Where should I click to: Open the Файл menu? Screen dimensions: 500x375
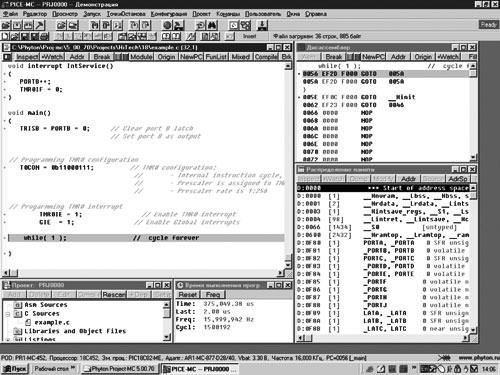(10, 14)
